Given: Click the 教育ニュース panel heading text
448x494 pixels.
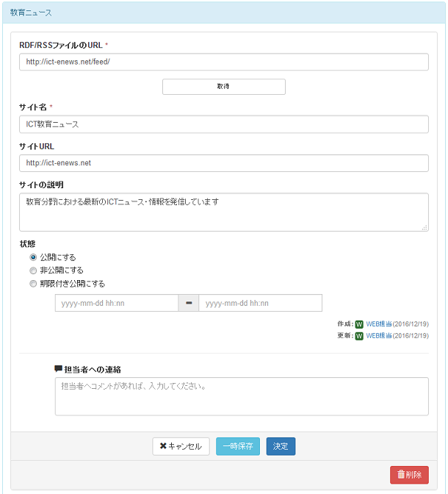Looking at the screenshot, I should point(31,12).
